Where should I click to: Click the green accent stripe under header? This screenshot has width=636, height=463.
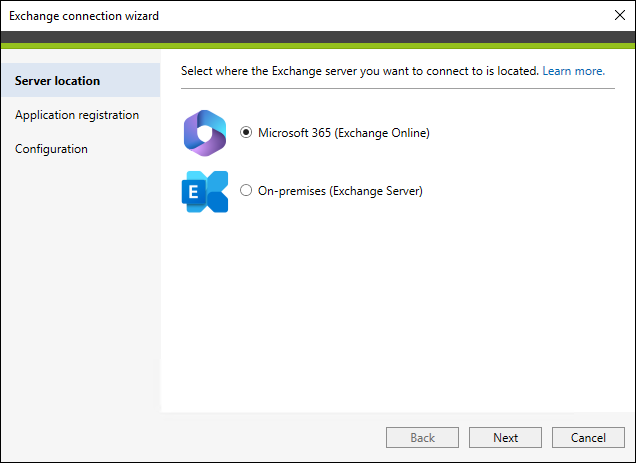(318, 46)
